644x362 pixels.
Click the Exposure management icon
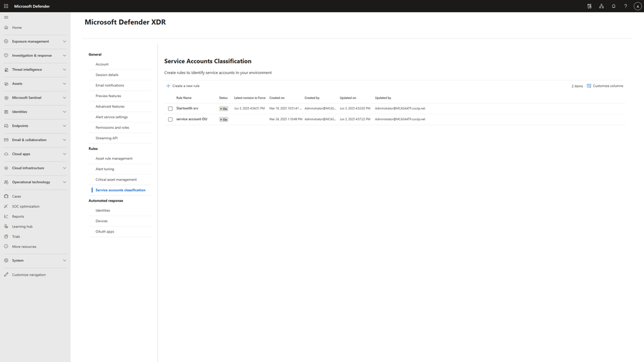tap(6, 41)
